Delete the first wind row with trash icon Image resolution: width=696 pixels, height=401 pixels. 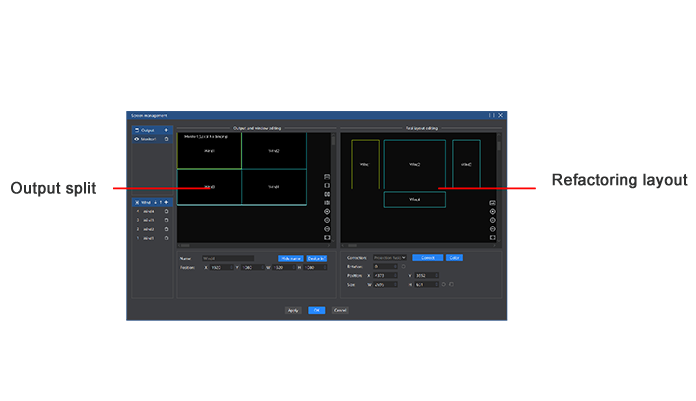(x=166, y=212)
